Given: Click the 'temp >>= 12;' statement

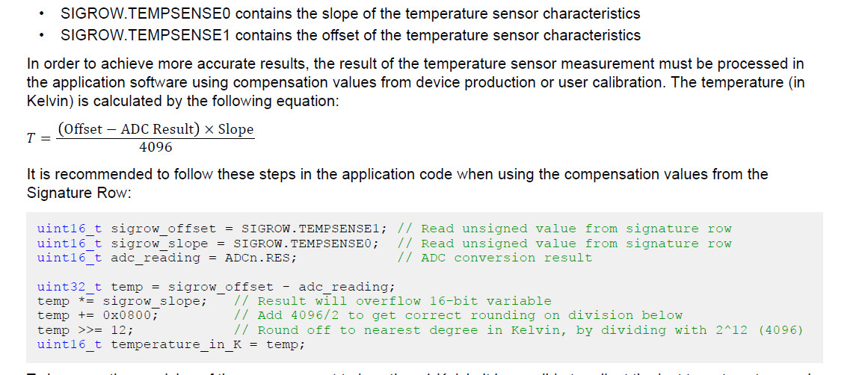Looking at the screenshot, I should pyautogui.click(x=85, y=330).
